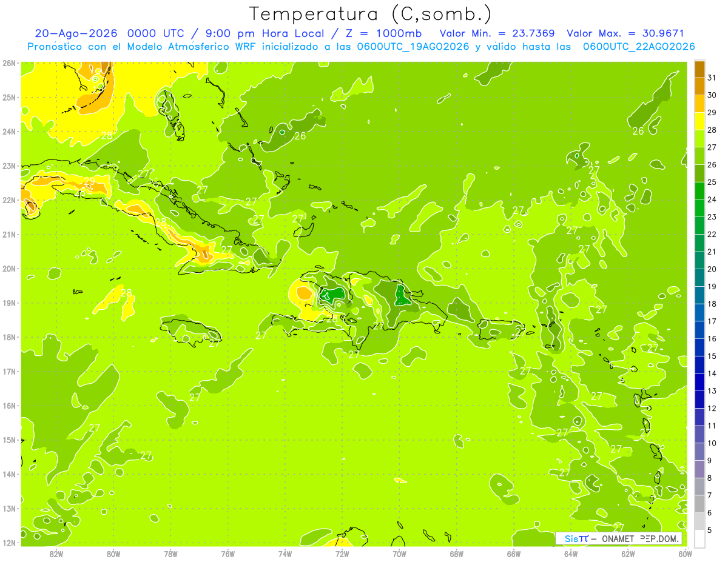Screen dimensions: 728x562
Task: Click the "31" label on the color scale
Action: 712,78
